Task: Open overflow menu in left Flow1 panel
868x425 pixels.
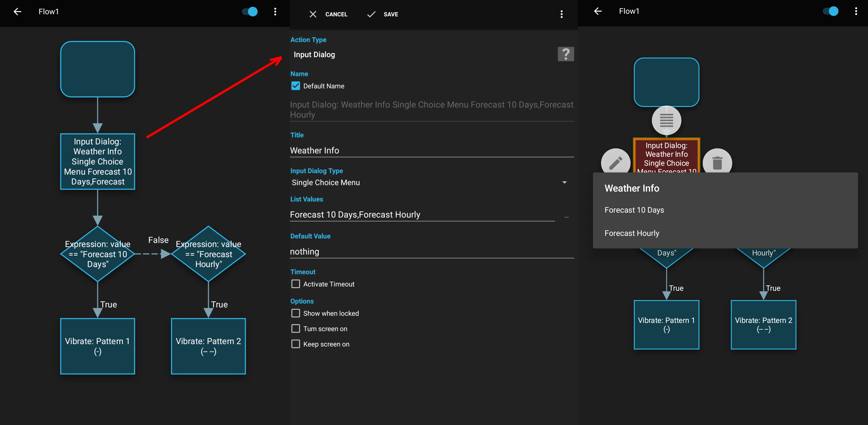Action: click(275, 12)
